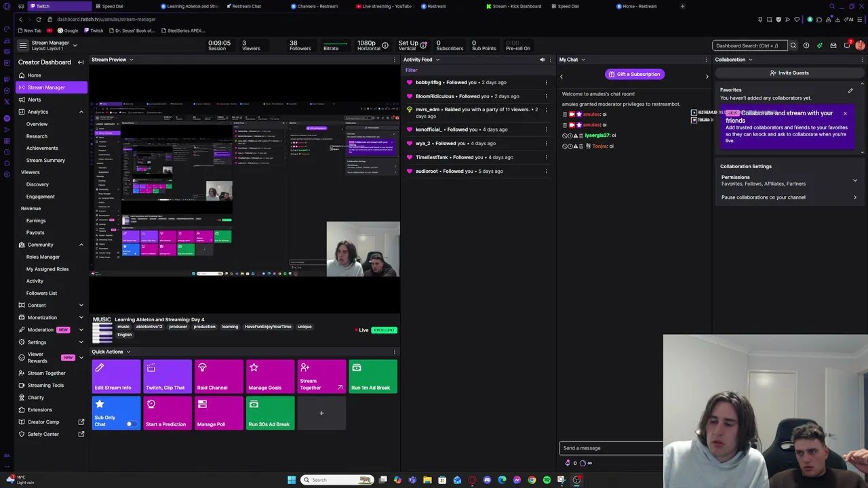This screenshot has height=488, width=868.
Task: Open the Stream Summary page
Action: point(45,161)
